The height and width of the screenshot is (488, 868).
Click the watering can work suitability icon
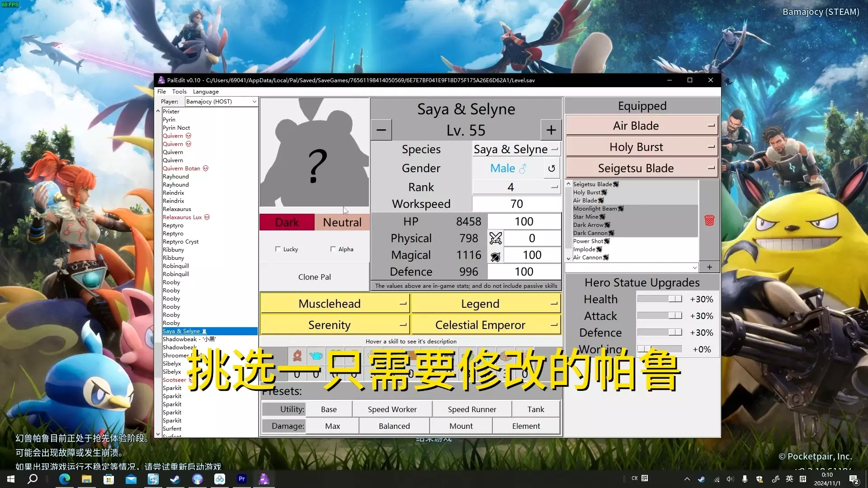click(316, 356)
